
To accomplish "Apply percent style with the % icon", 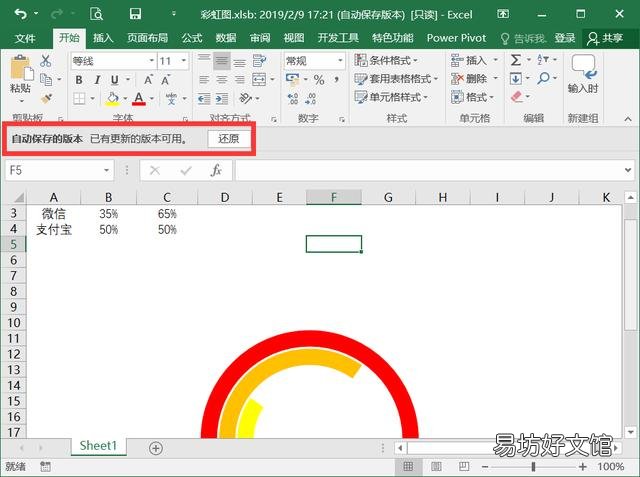I will pyautogui.click(x=319, y=80).
